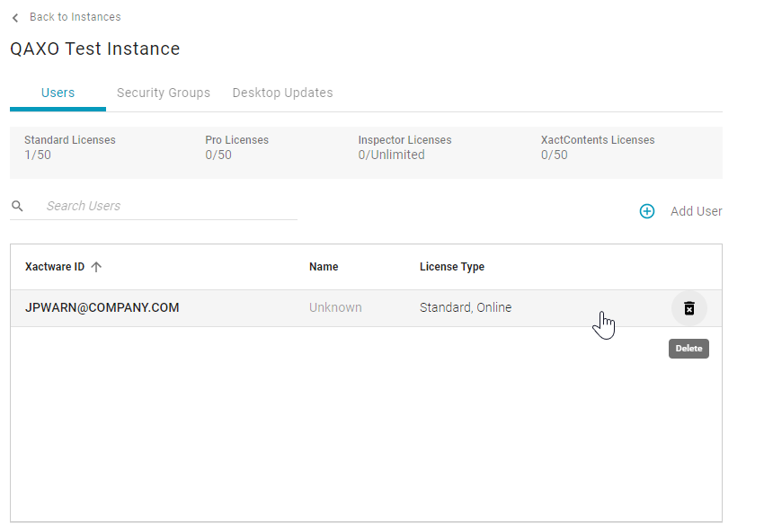Click the Standard Licenses 1/50 count
764x532 pixels.
38,155
